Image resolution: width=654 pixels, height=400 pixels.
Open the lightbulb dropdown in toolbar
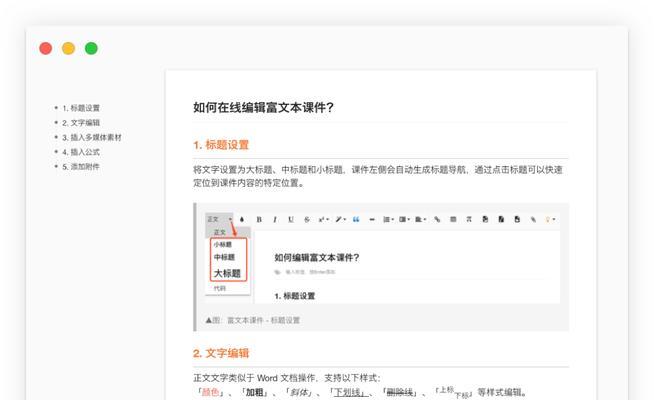[550, 219]
